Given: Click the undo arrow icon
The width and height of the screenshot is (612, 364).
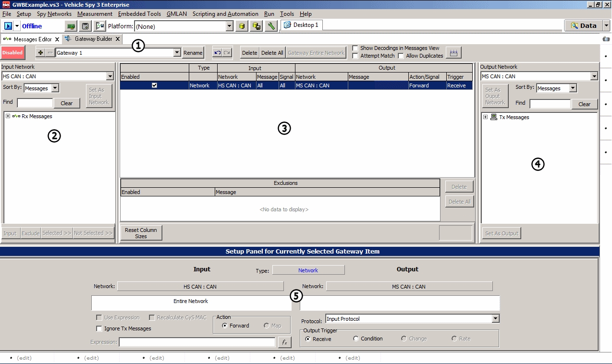Looking at the screenshot, I should click(x=217, y=53).
